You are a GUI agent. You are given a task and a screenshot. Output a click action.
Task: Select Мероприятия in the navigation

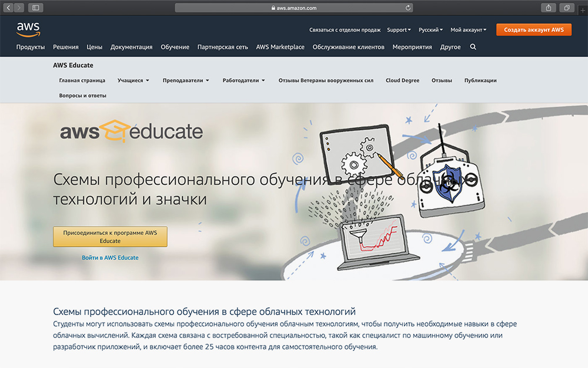coord(412,47)
